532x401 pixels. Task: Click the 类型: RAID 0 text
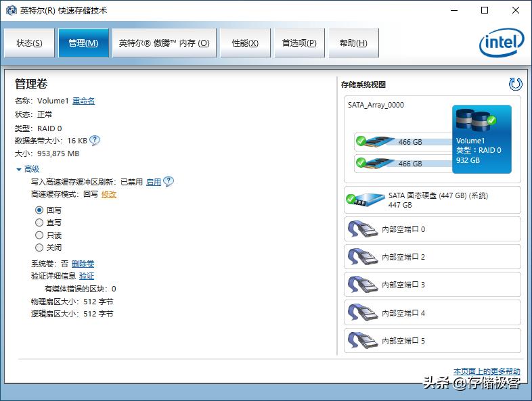coord(39,128)
